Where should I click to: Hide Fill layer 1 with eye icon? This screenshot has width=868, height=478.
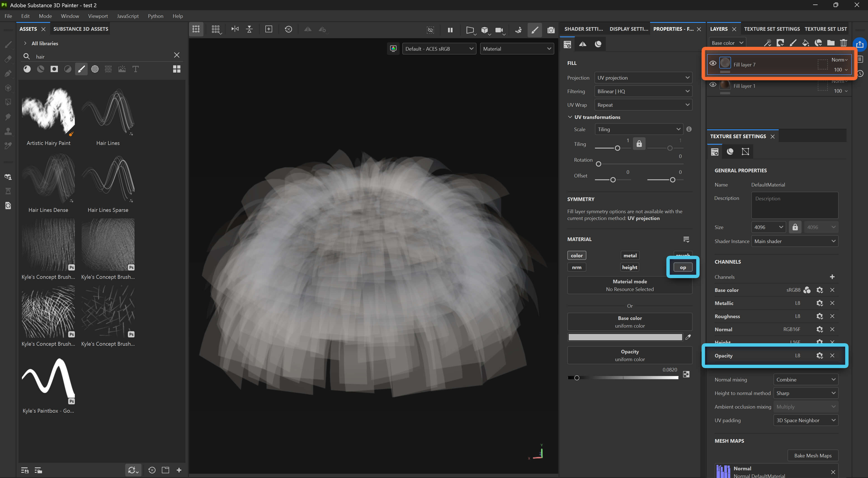713,85
